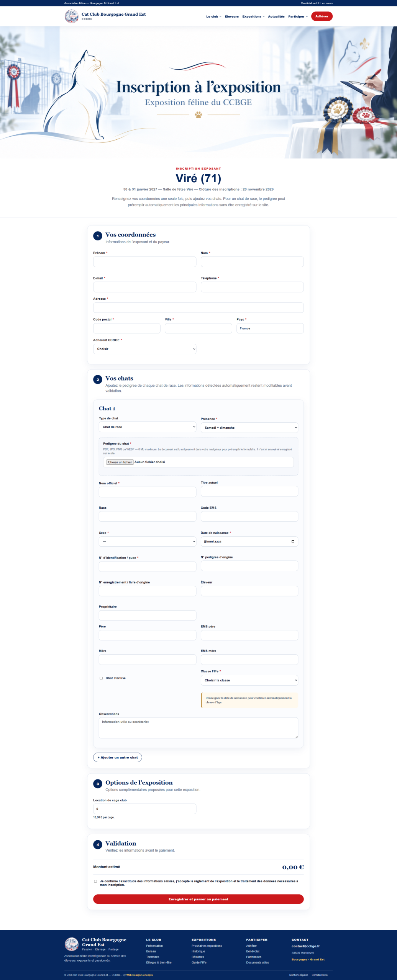Tick the confirmation of accuracy checkbox

tap(95, 881)
